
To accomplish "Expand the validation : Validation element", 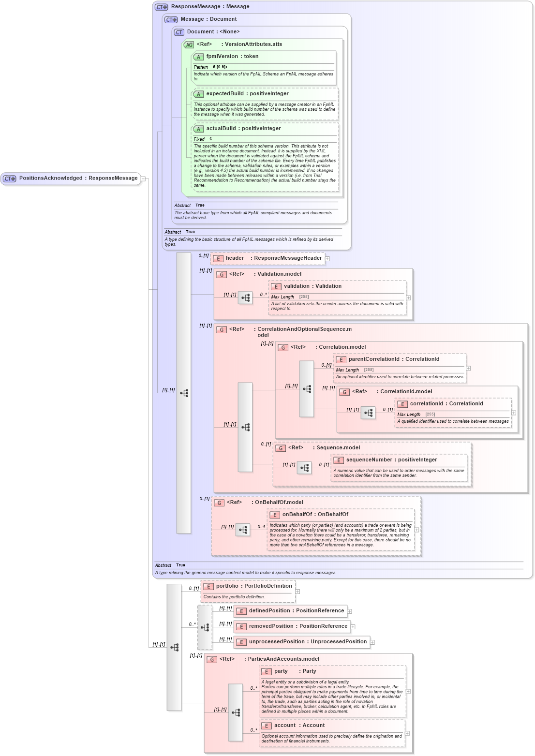I will [408, 298].
